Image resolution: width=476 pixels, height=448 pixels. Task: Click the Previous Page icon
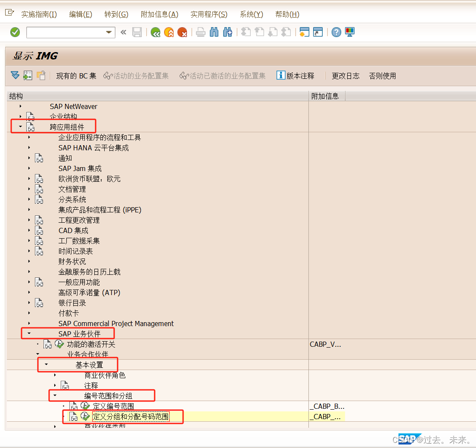click(x=259, y=32)
